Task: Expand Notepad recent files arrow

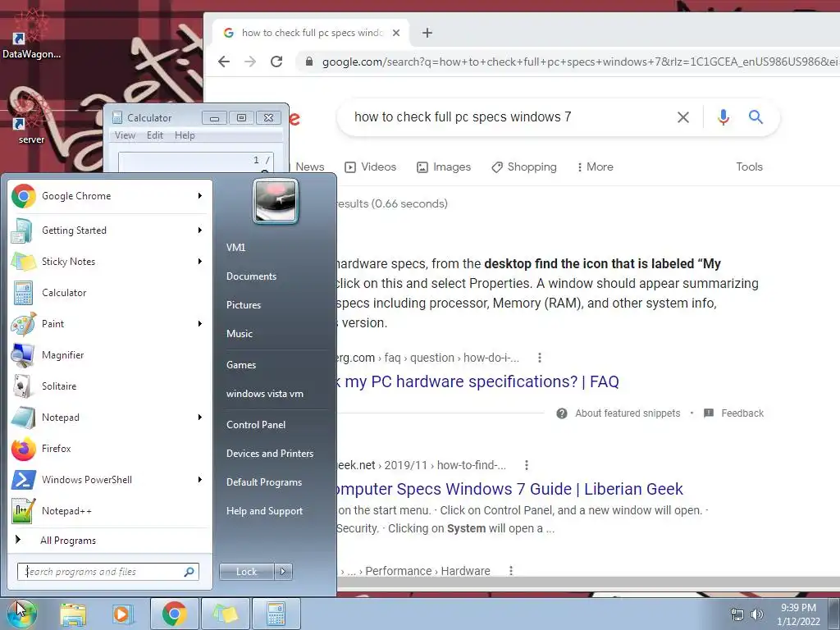Action: (200, 418)
